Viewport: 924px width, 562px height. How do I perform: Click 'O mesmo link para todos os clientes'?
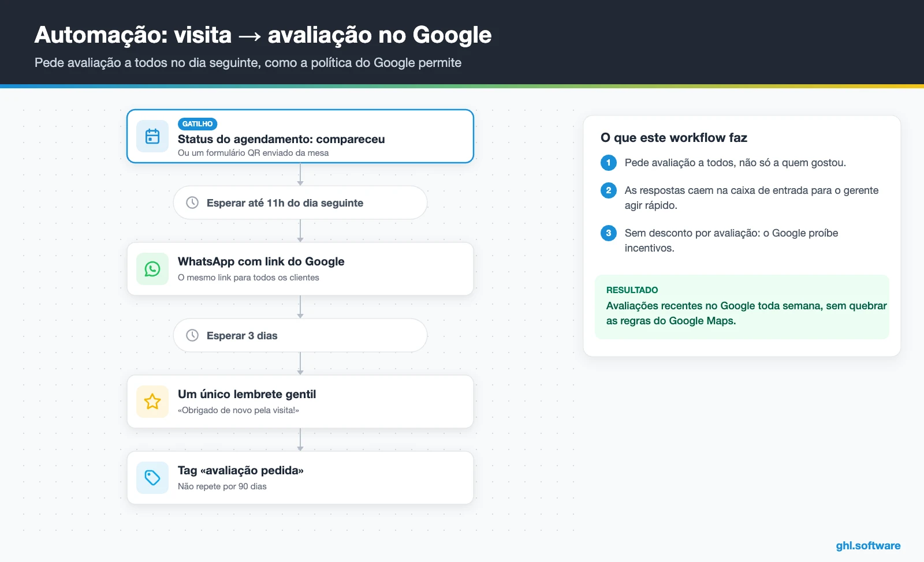248,278
